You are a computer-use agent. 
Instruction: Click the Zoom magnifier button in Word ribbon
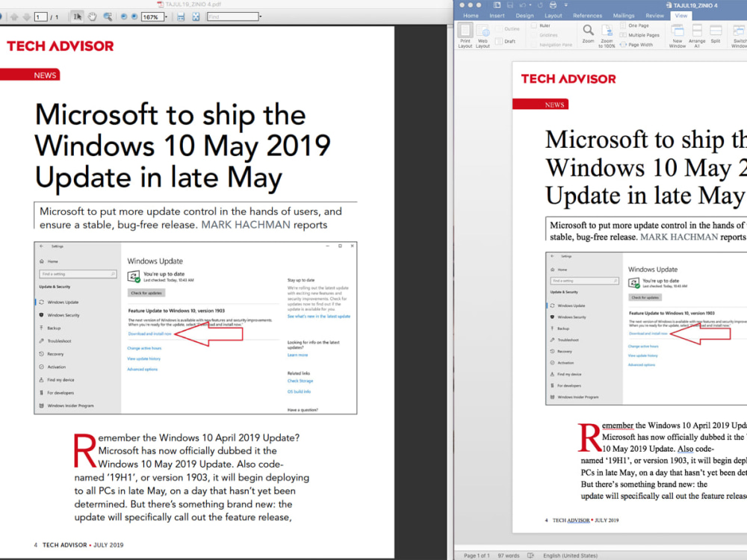(589, 34)
